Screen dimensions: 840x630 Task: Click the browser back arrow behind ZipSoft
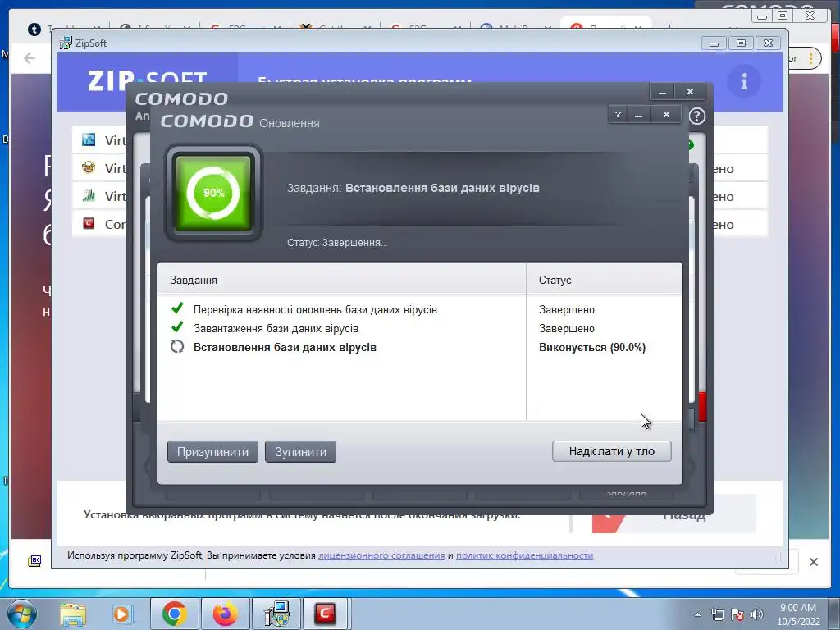pos(30,58)
